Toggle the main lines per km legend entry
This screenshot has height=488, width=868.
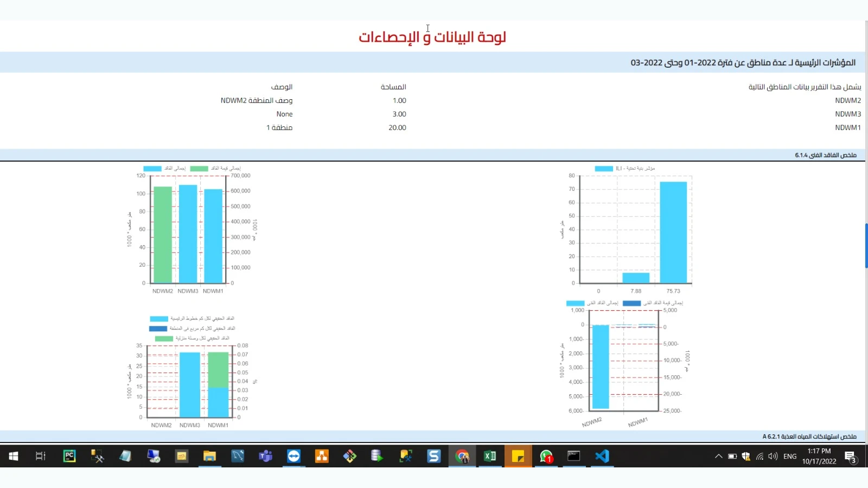192,319
